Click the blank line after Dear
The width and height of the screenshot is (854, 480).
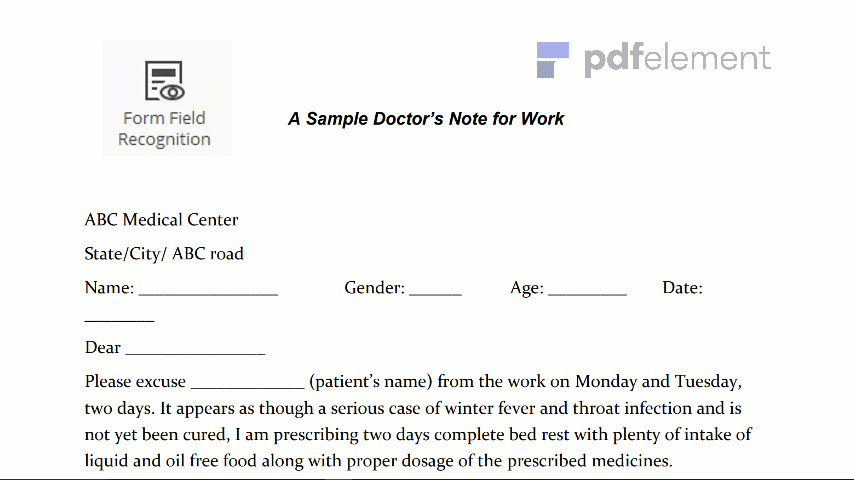point(195,351)
